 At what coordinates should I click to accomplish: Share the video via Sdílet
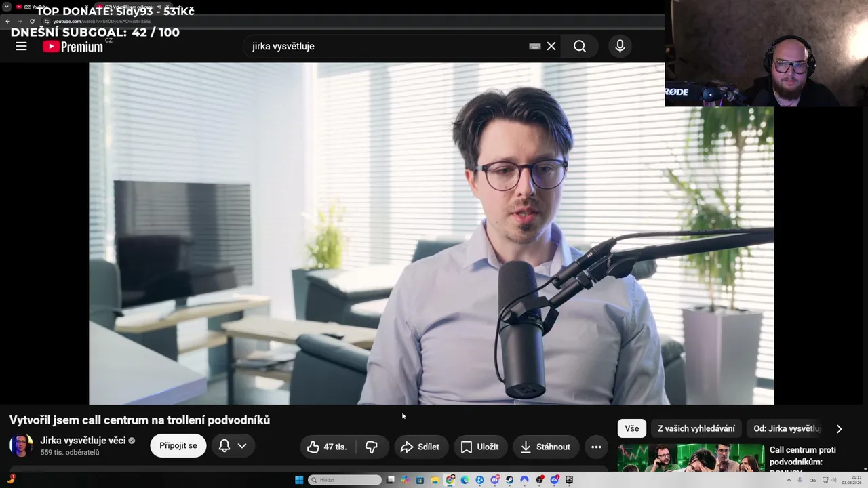(421, 447)
